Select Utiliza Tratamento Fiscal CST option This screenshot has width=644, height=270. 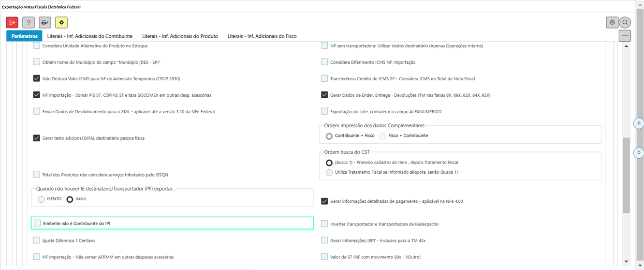point(329,172)
